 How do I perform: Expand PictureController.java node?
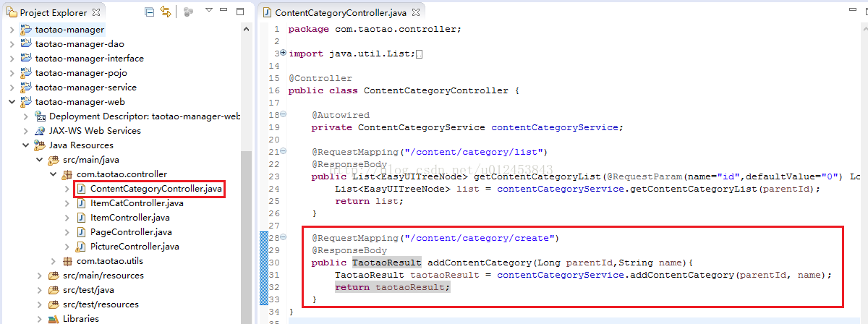coord(67,247)
